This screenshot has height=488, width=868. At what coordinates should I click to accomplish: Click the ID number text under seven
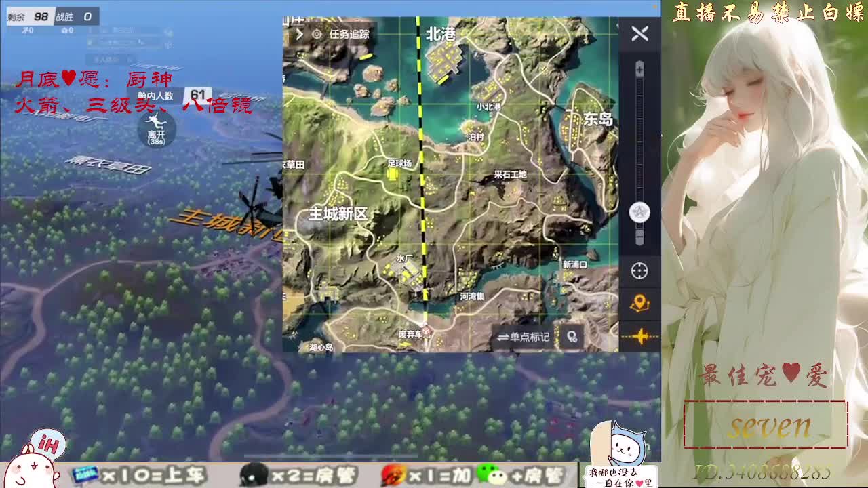coord(762,472)
